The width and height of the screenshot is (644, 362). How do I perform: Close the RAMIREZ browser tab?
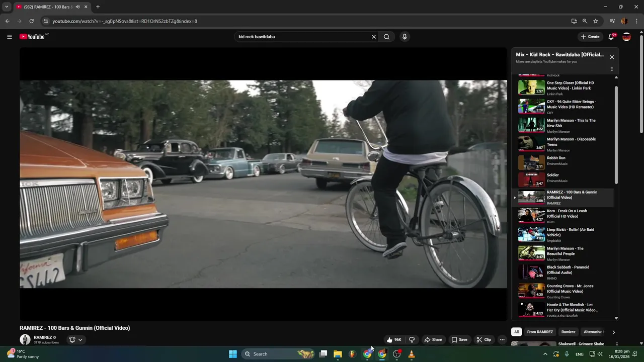pyautogui.click(x=86, y=7)
